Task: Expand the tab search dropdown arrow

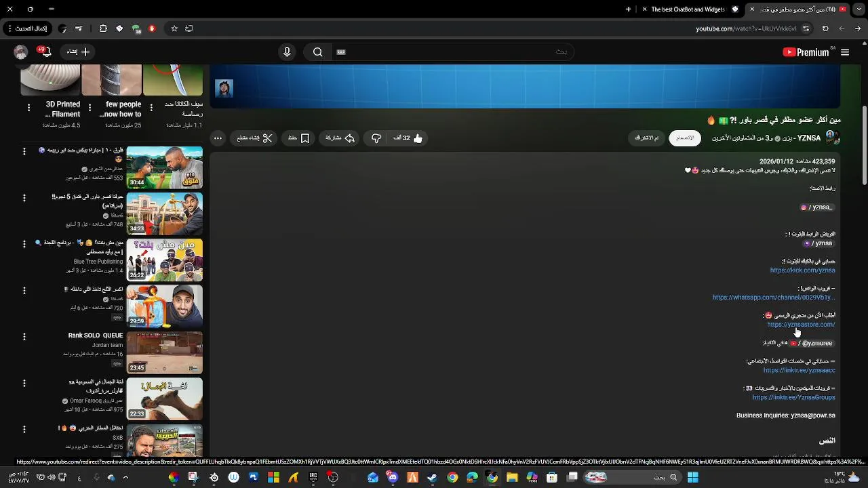Action: point(859,9)
